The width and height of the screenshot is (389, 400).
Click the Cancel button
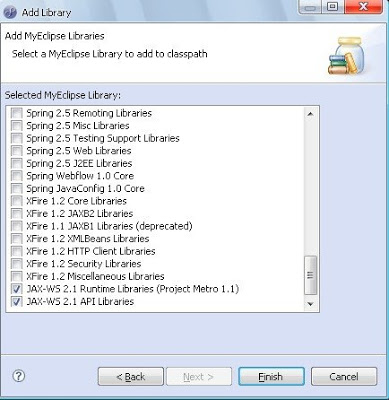pos(344,377)
